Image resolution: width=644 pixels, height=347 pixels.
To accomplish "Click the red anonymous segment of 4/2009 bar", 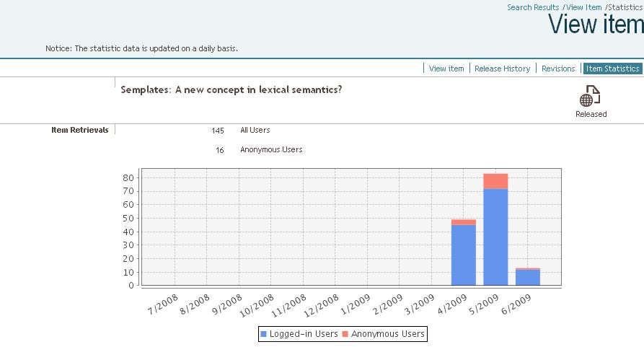I will click(x=463, y=222).
